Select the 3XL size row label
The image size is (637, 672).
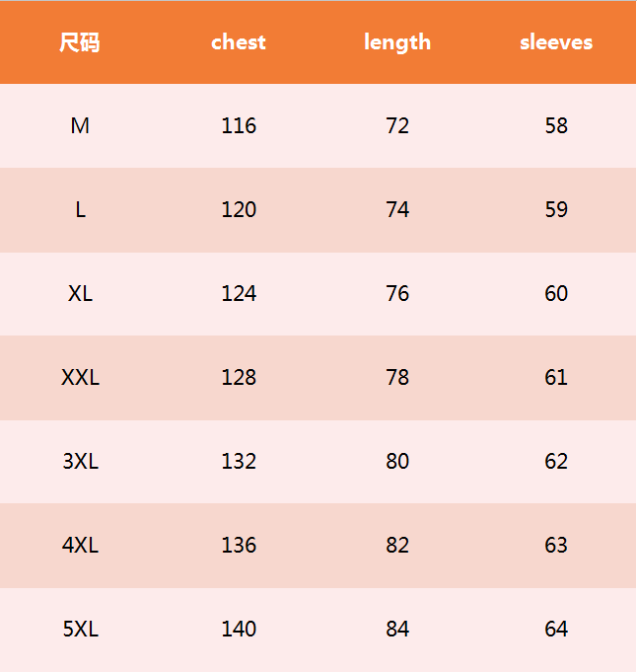point(80,462)
